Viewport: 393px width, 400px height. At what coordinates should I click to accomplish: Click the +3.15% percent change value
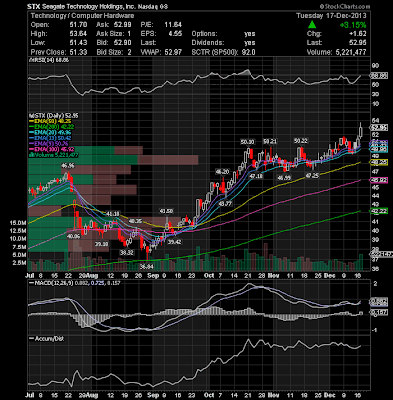353,25
